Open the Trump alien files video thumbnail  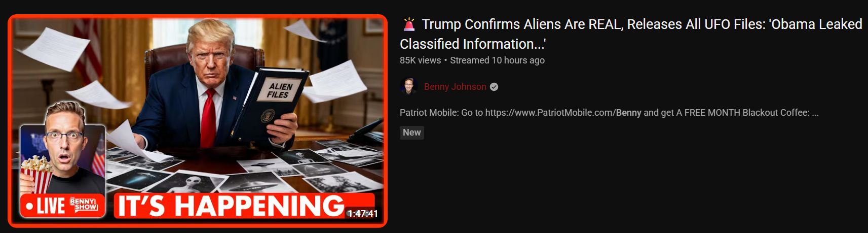pyautogui.click(x=198, y=121)
